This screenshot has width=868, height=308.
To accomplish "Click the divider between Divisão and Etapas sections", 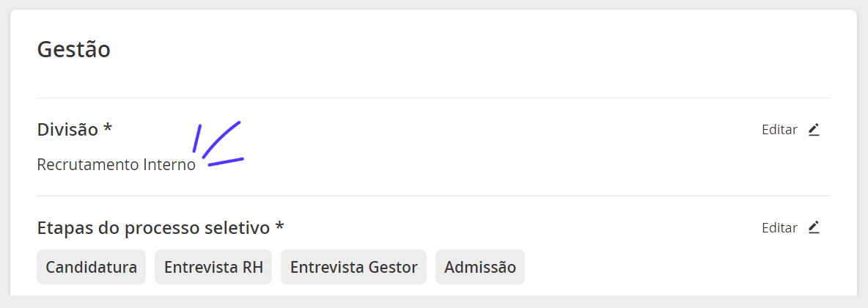I will pyautogui.click(x=433, y=196).
